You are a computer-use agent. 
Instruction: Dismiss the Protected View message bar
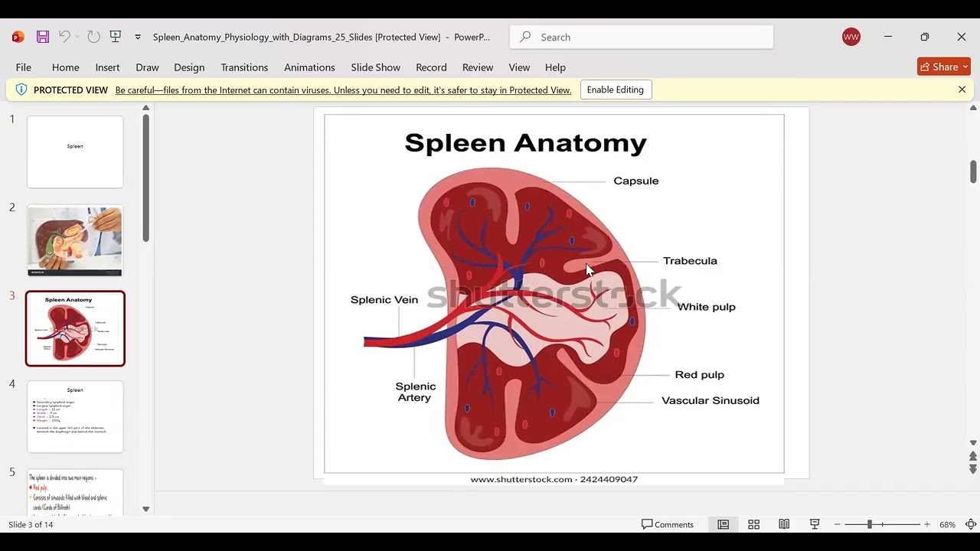[962, 90]
